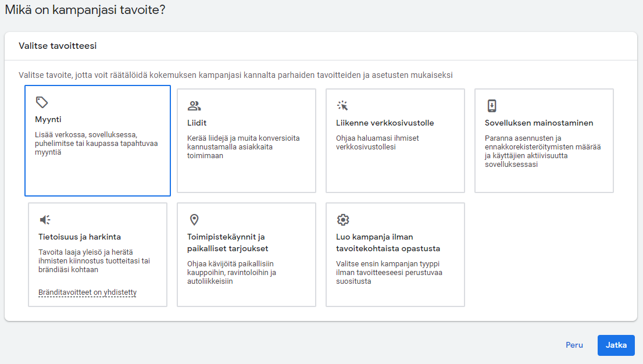Click the Valitse tavoitteesi section title
Screen dimensions: 643x364
[x=58, y=45]
